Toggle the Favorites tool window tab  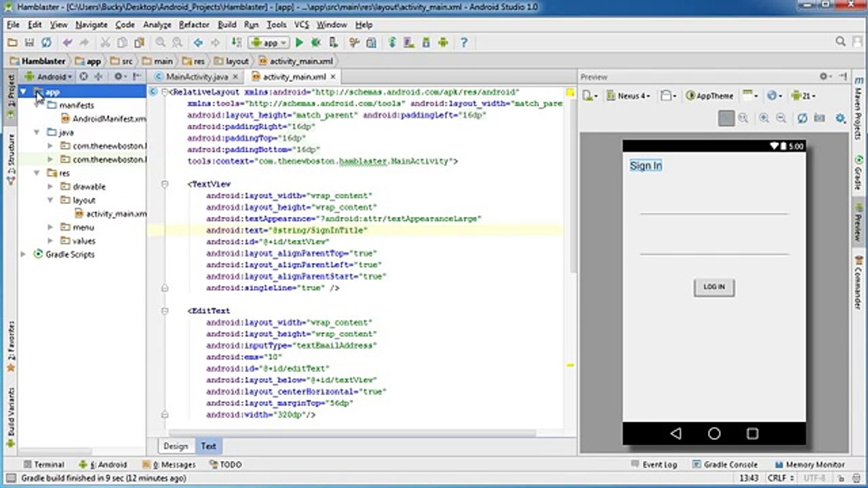tap(11, 347)
